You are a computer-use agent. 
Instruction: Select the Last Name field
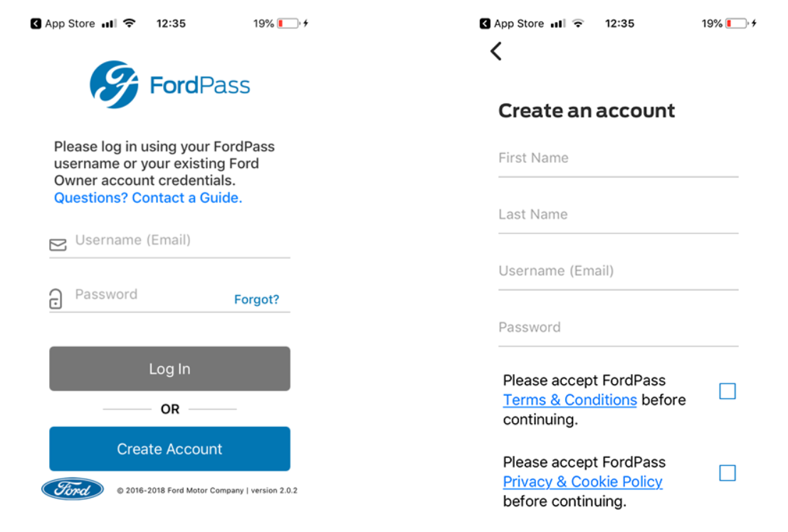(x=618, y=215)
